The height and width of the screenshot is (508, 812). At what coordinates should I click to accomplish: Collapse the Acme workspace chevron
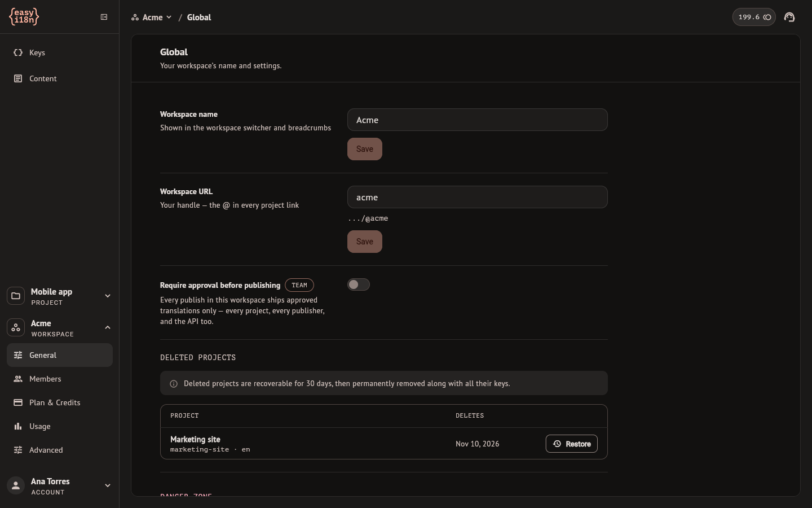tap(108, 327)
